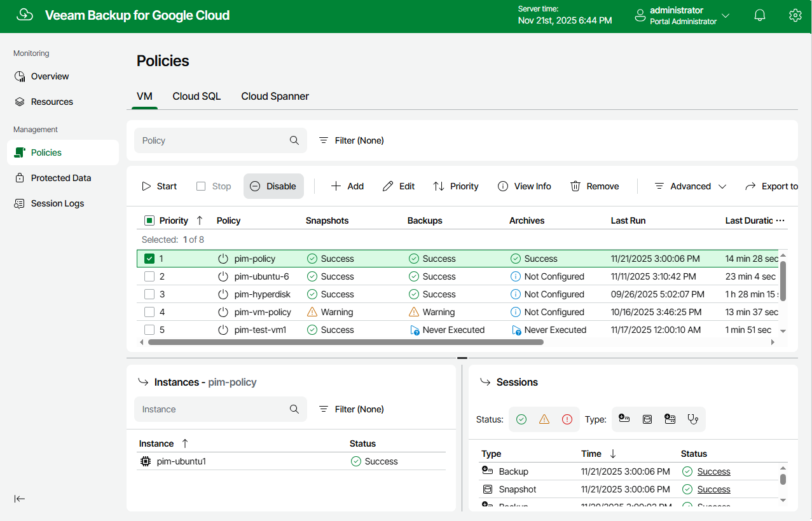Screen dimensions: 812x521
Task: Click the pane splitter handle between panels
Action: click(462, 358)
